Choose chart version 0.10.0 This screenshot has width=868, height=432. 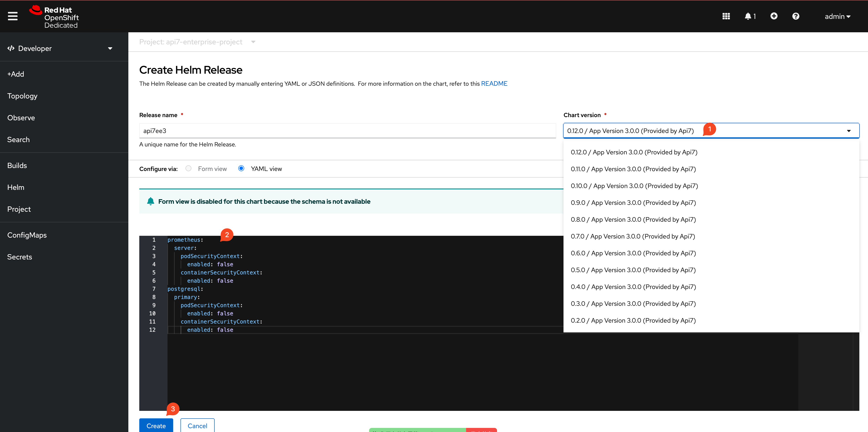pyautogui.click(x=711, y=186)
